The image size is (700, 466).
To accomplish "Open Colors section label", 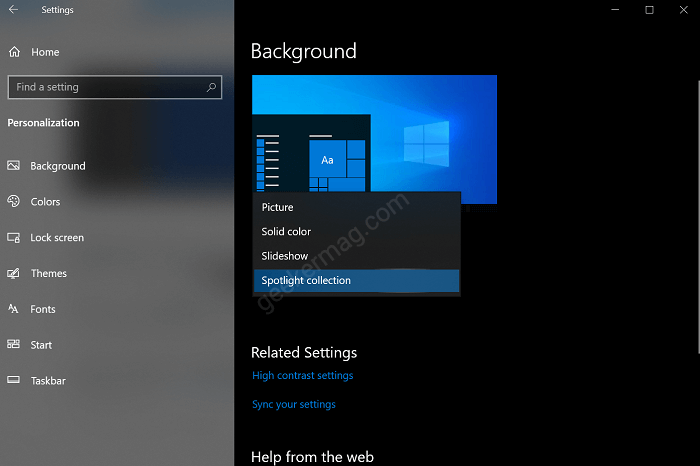I will click(45, 202).
